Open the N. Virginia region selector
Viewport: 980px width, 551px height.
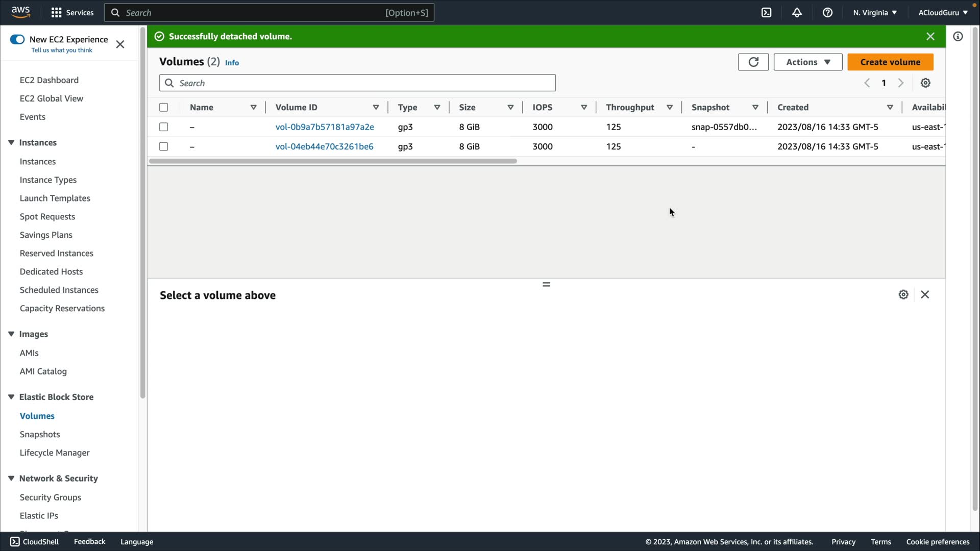(874, 13)
